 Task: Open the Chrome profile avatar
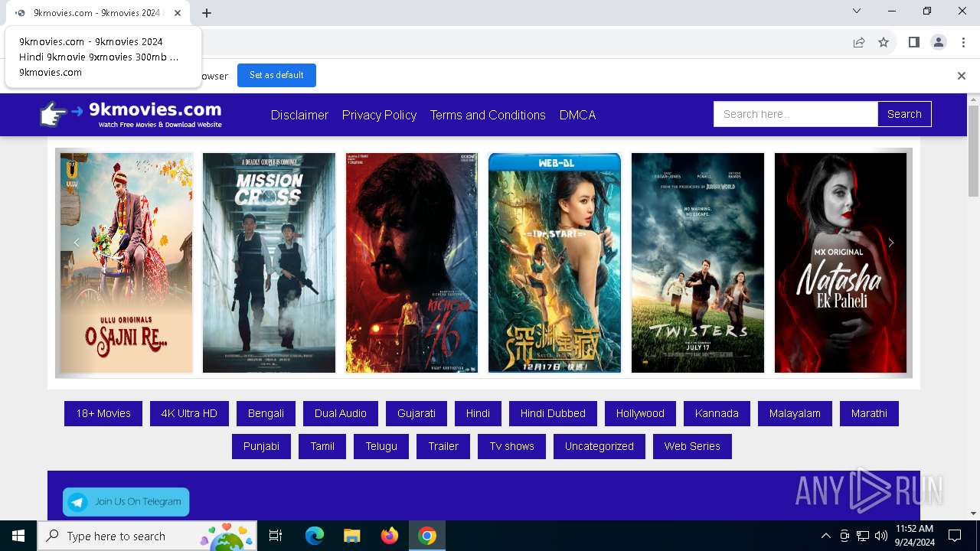tap(939, 42)
